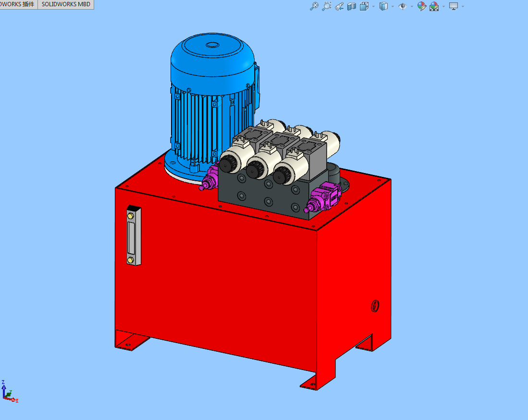528x420 pixels.
Task: Open the Edit Appearance tool
Action: click(422, 6)
